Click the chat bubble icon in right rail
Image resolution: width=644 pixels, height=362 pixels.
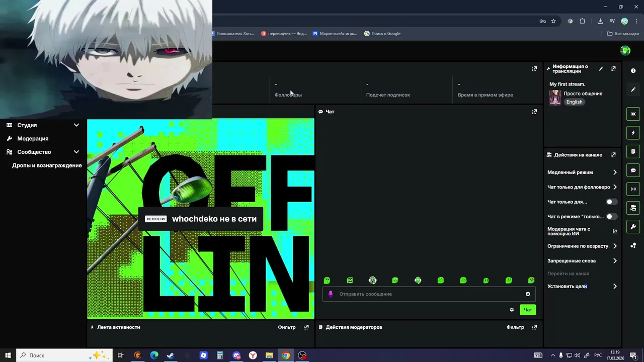click(x=633, y=170)
